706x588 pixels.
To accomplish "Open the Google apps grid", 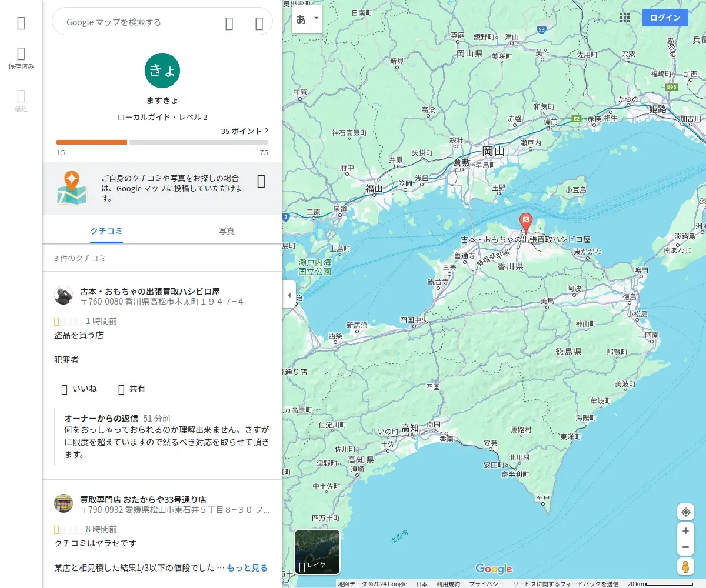I will (625, 18).
